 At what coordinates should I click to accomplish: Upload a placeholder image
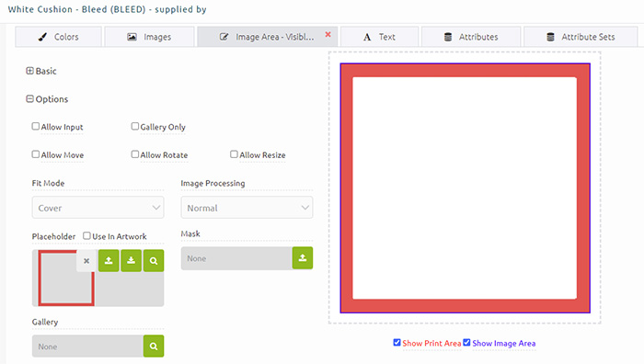pyautogui.click(x=109, y=260)
